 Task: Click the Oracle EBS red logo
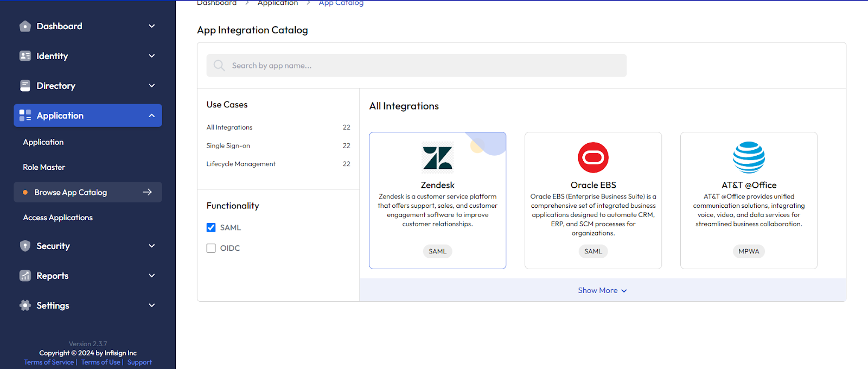593,158
